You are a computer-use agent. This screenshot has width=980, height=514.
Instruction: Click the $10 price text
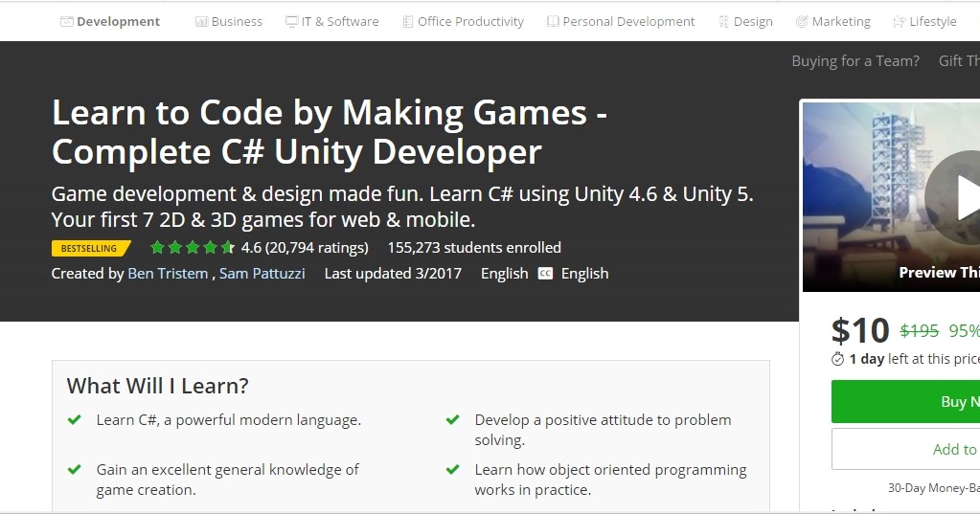tap(860, 330)
